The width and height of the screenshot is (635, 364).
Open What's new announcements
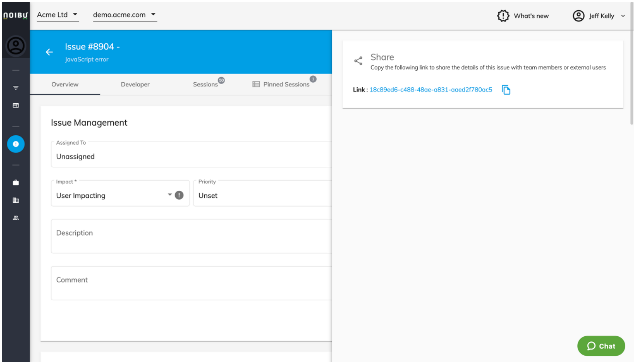pyautogui.click(x=523, y=16)
